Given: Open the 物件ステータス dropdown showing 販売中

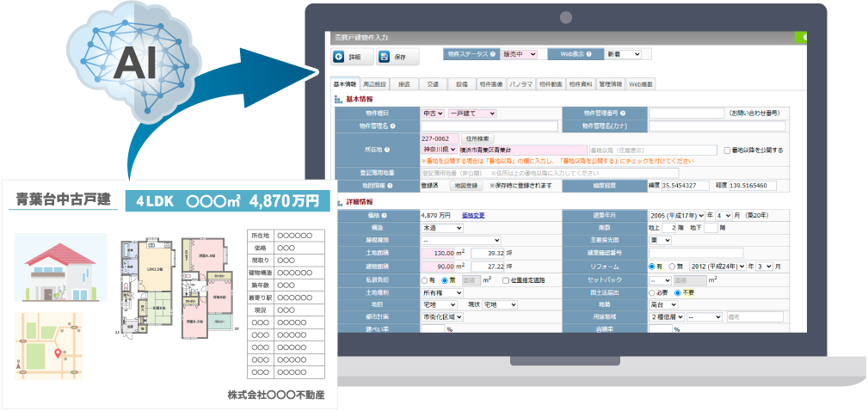Looking at the screenshot, I should tap(520, 54).
